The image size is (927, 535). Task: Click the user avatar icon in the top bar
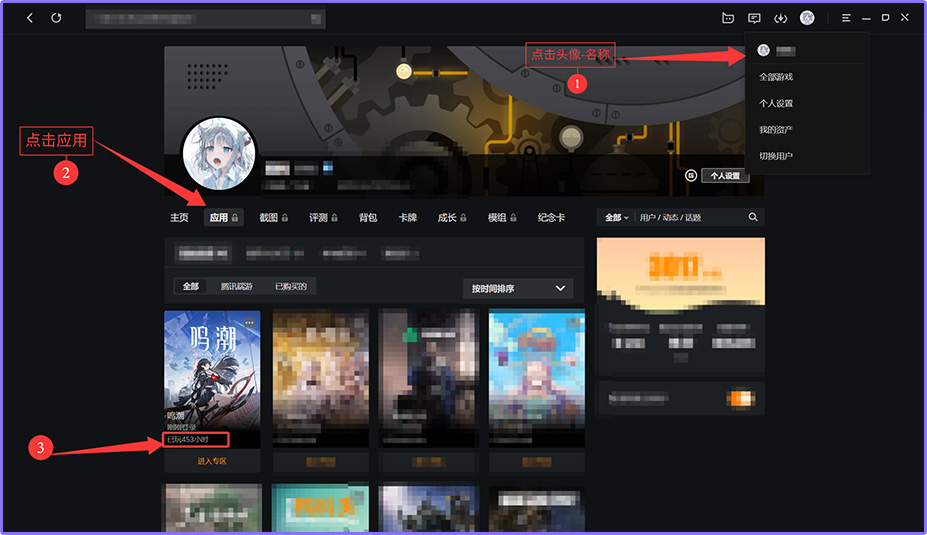point(807,18)
